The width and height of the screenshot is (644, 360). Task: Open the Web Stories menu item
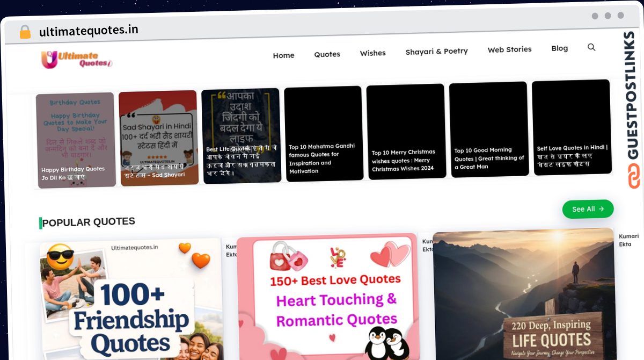[x=510, y=49]
